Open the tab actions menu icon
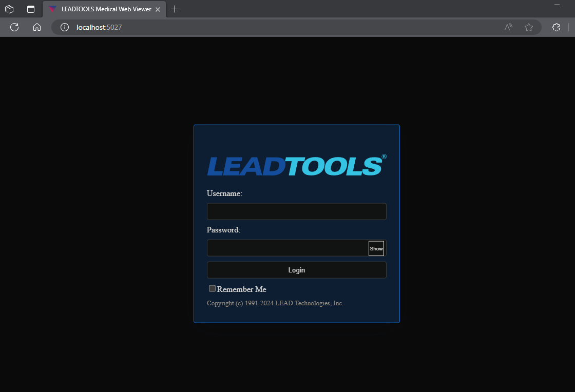The width and height of the screenshot is (575, 392). click(x=31, y=9)
